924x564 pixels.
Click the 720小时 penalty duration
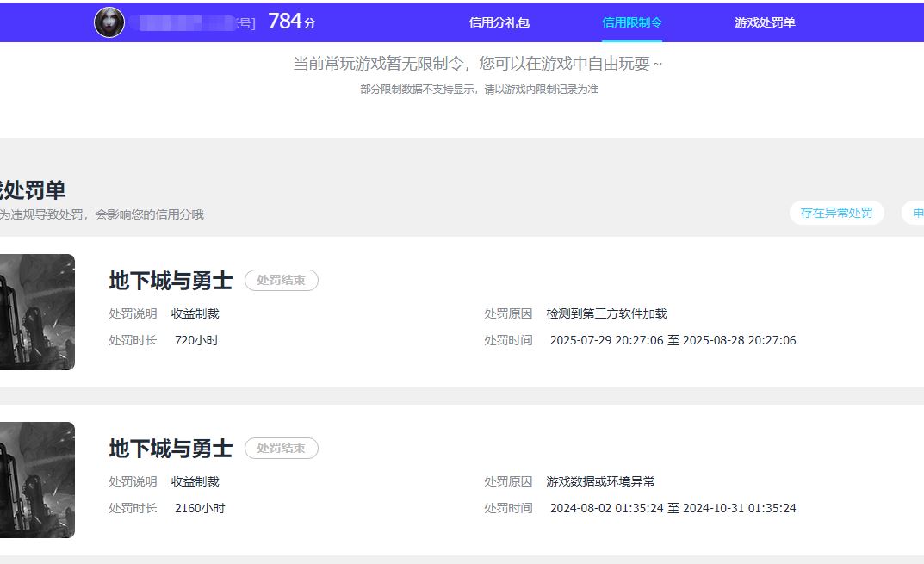[x=196, y=341]
